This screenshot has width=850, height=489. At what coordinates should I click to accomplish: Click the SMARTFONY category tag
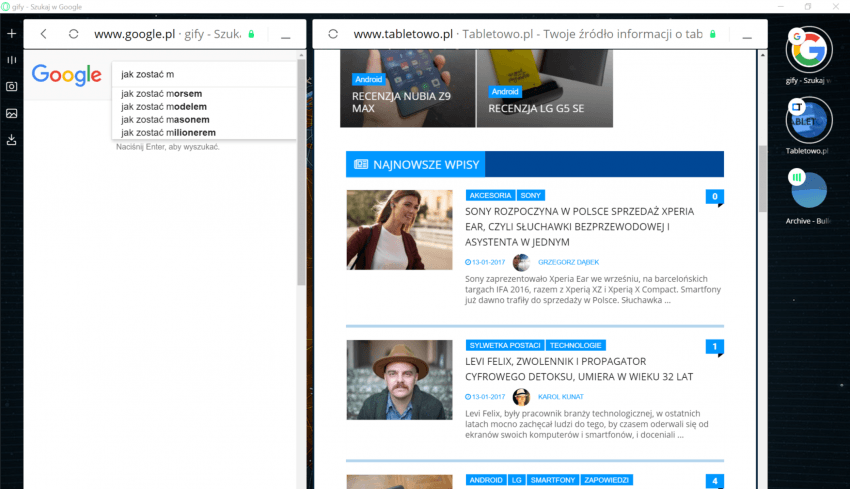point(552,480)
